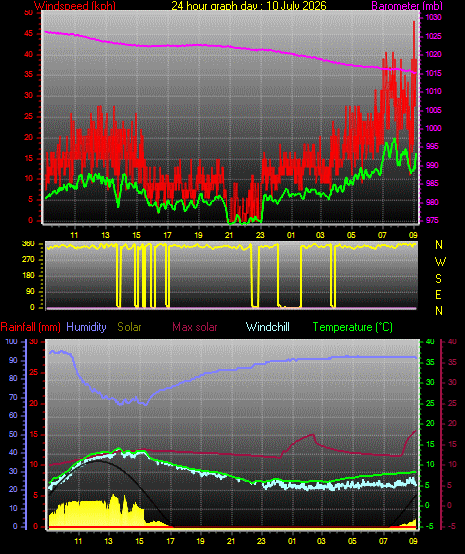Screen dimensions: 465x554
Task: Click the 17 hour tick on lower graph
Action: [x=170, y=541]
